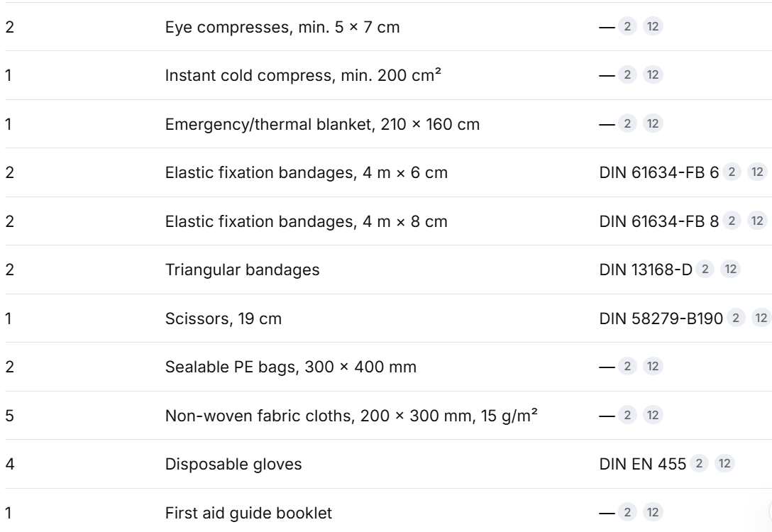
Task: Click citation 12 in Sealable PE bags row
Action: (653, 366)
